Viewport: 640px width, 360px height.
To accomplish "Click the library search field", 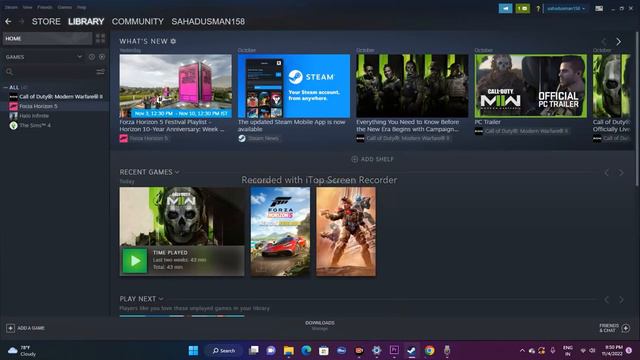I will pos(49,72).
